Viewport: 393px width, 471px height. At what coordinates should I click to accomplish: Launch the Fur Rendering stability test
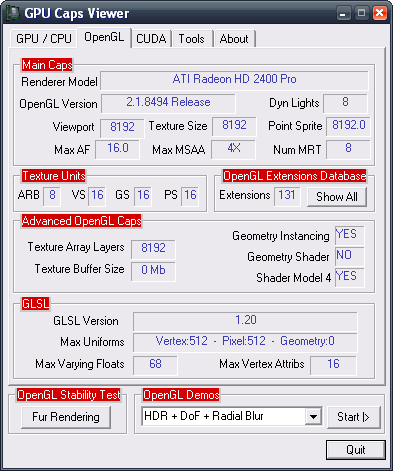coord(66,417)
